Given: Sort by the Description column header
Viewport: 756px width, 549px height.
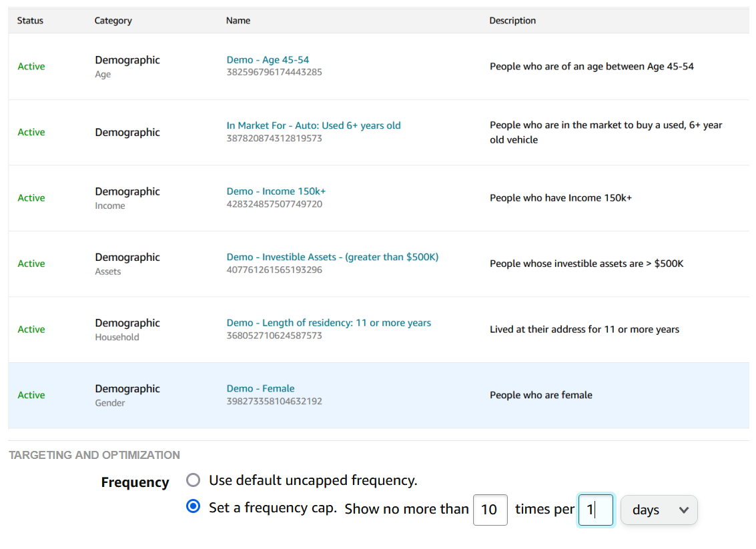Looking at the screenshot, I should click(x=512, y=21).
